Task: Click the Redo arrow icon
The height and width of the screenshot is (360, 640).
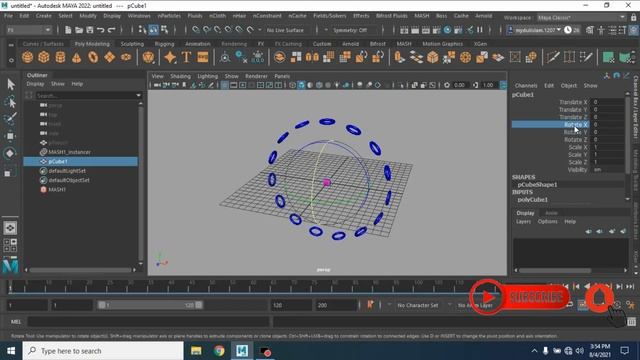Action: 111,30
